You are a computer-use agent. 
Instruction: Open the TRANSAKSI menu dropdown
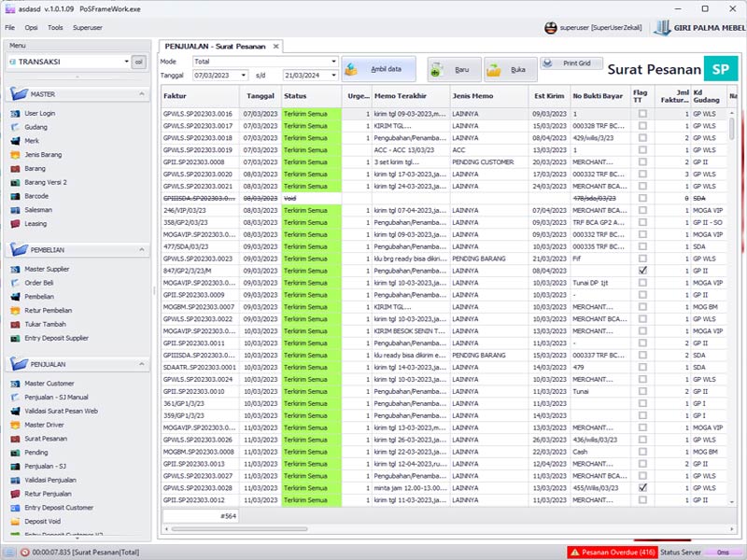click(x=125, y=62)
